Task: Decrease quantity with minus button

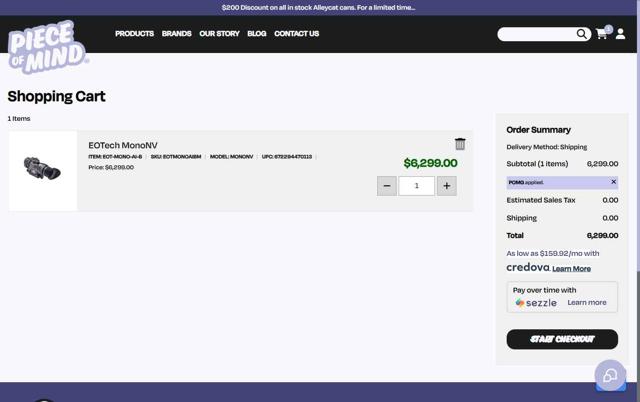Action: coord(387,186)
